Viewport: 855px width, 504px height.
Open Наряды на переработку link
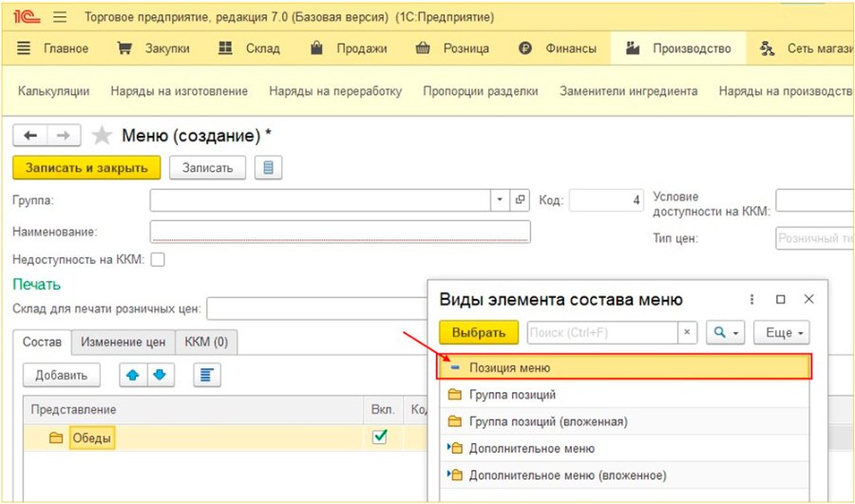click(335, 91)
